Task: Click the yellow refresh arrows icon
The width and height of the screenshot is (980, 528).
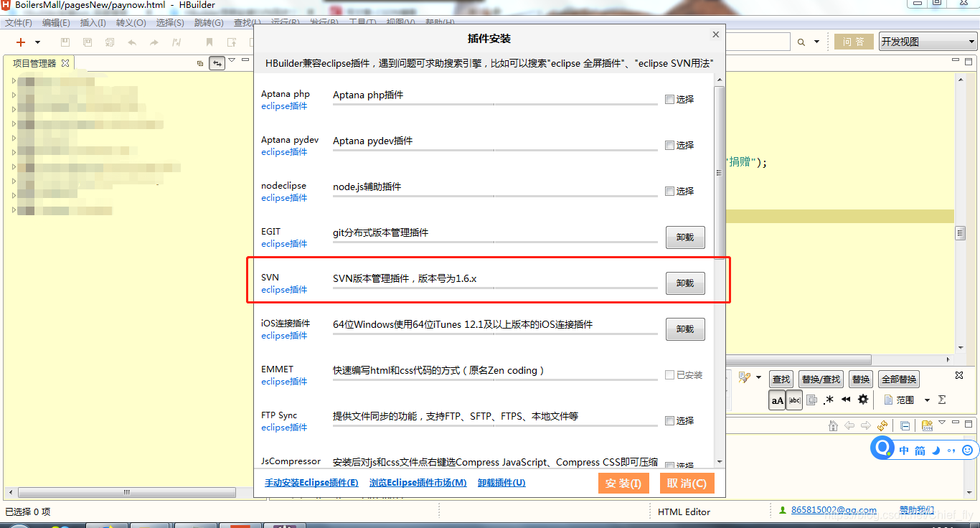Action: [x=882, y=425]
